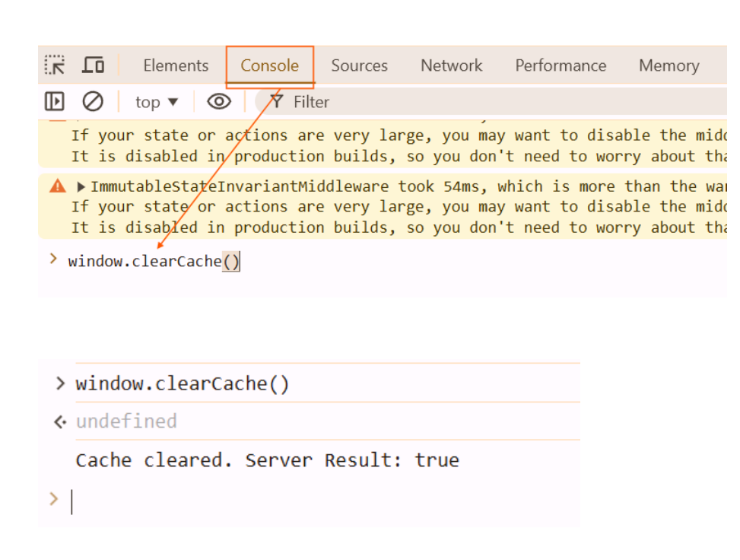Create a live expression with the eye icon
740x560 pixels.
point(219,101)
